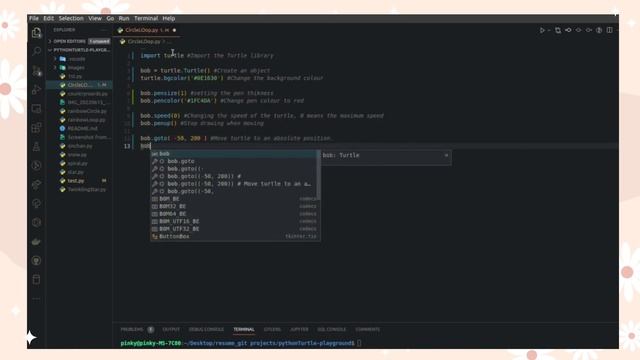The height and width of the screenshot is (360, 640).
Task: Open the Screenshot from... image file
Action: pos(79,137)
